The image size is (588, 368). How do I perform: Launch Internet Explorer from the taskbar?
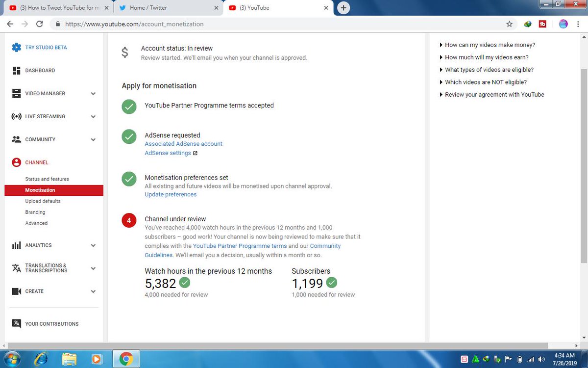click(41, 359)
